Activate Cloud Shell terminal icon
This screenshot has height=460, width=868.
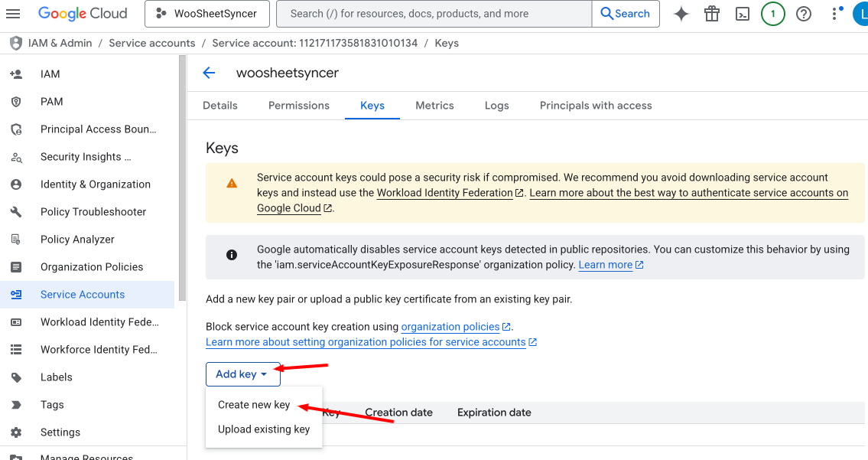(742, 14)
